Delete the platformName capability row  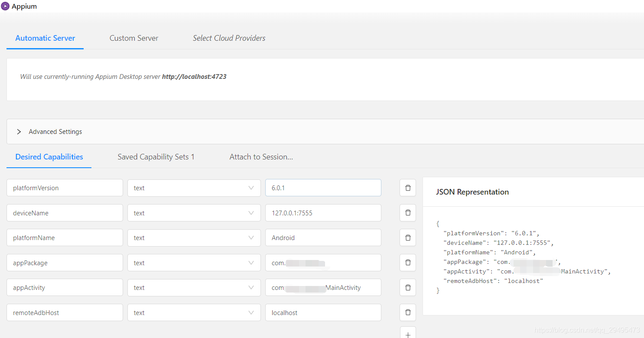click(407, 238)
